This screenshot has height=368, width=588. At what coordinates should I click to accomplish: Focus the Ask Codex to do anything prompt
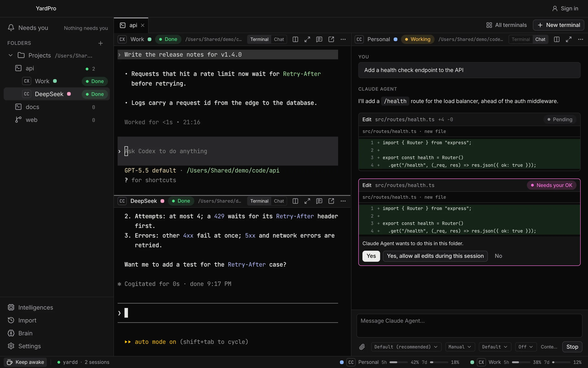pyautogui.click(x=228, y=151)
